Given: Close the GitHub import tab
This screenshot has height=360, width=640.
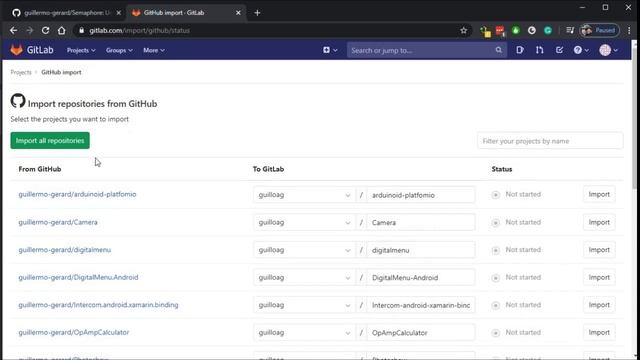Looking at the screenshot, I should point(238,13).
